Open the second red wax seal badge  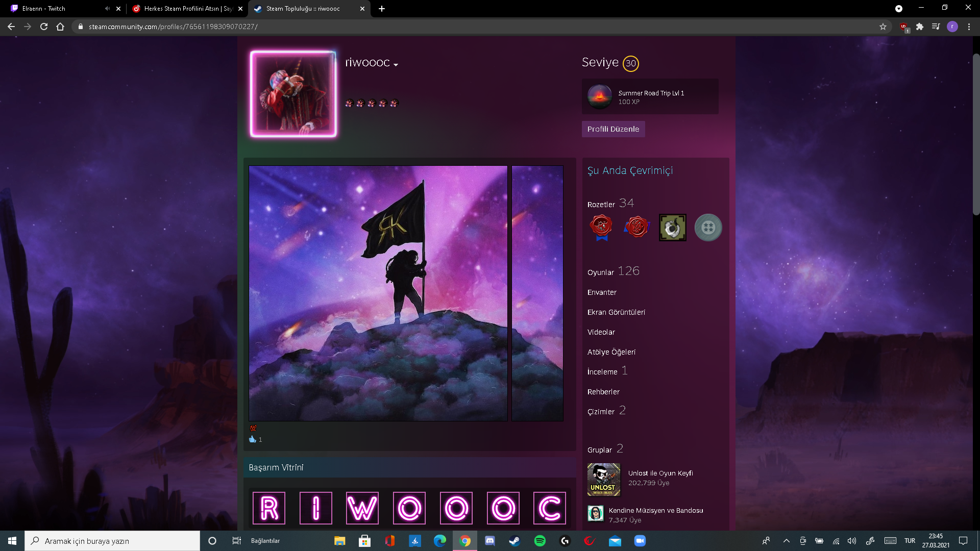tap(636, 227)
